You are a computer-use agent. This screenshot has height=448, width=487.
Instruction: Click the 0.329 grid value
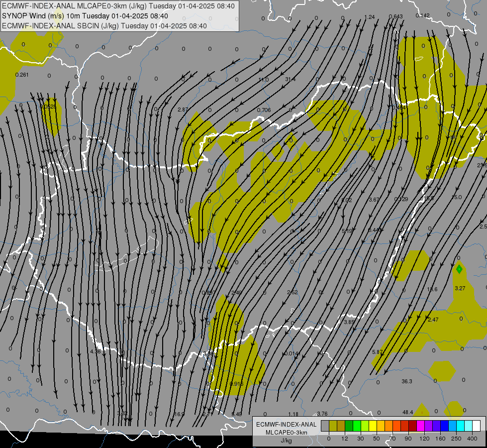coord(401,199)
